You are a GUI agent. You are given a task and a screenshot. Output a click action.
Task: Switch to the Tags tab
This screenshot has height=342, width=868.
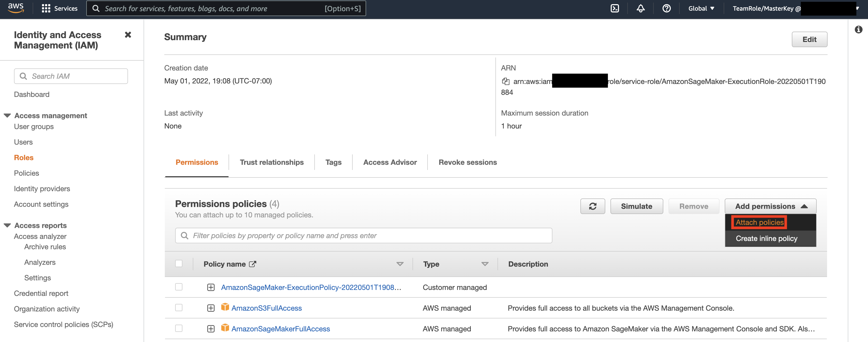click(333, 162)
